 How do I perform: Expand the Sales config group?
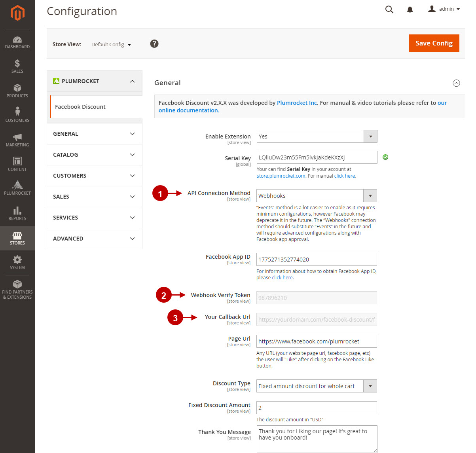[95, 197]
